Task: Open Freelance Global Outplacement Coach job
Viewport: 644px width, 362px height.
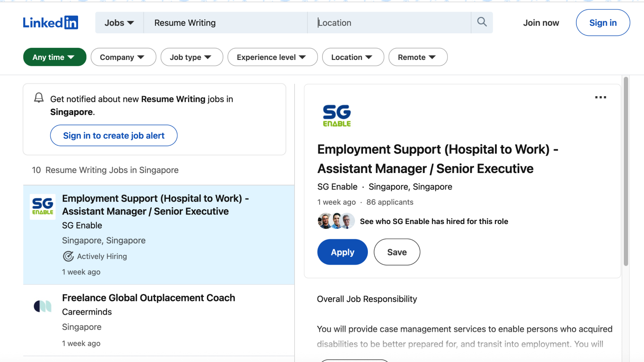Action: [x=149, y=298]
